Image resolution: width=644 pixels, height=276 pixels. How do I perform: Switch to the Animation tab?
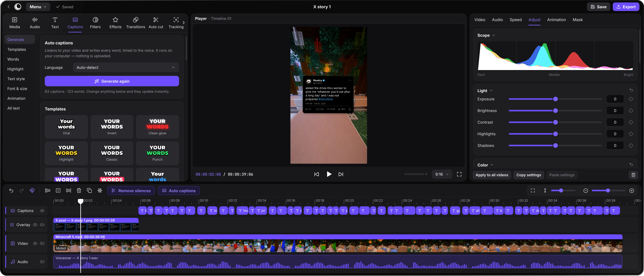click(x=556, y=20)
